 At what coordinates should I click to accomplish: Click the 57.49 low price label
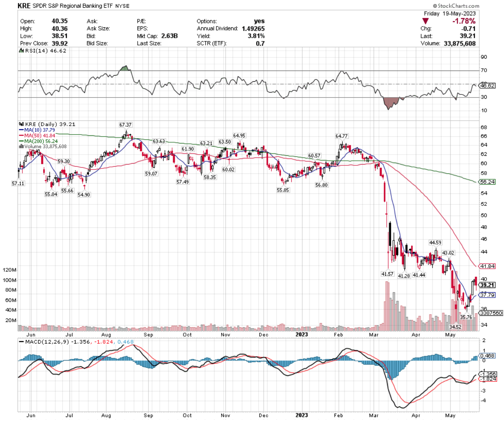(x=183, y=182)
